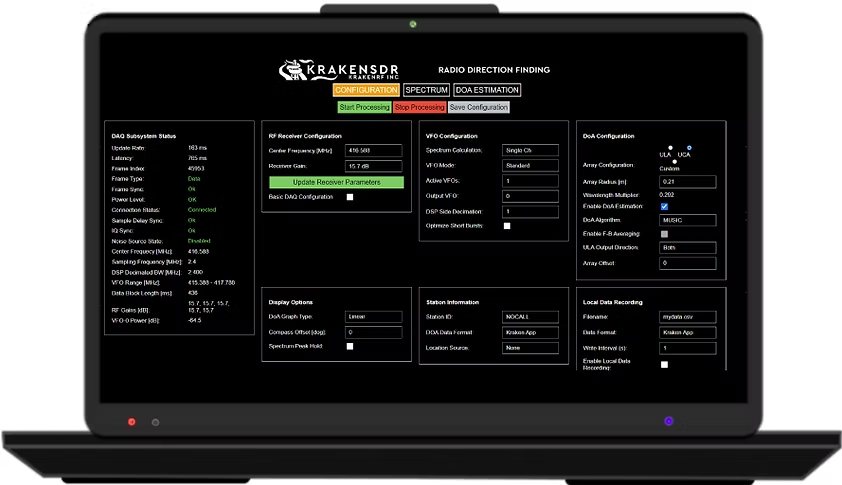Focus the Center Frequency [MHz] input field
The image size is (842, 485).
(373, 150)
